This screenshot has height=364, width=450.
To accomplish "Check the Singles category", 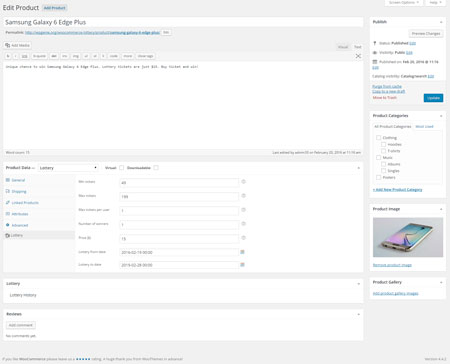I will (383, 171).
